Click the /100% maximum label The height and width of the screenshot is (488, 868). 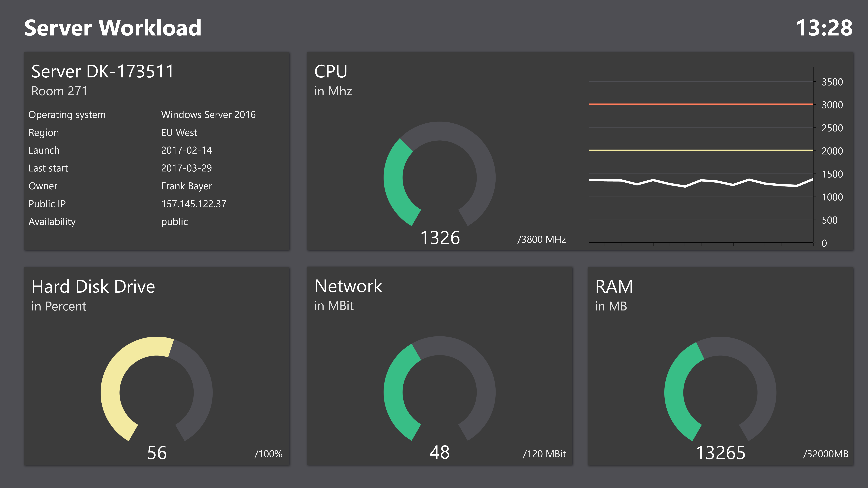[268, 454]
